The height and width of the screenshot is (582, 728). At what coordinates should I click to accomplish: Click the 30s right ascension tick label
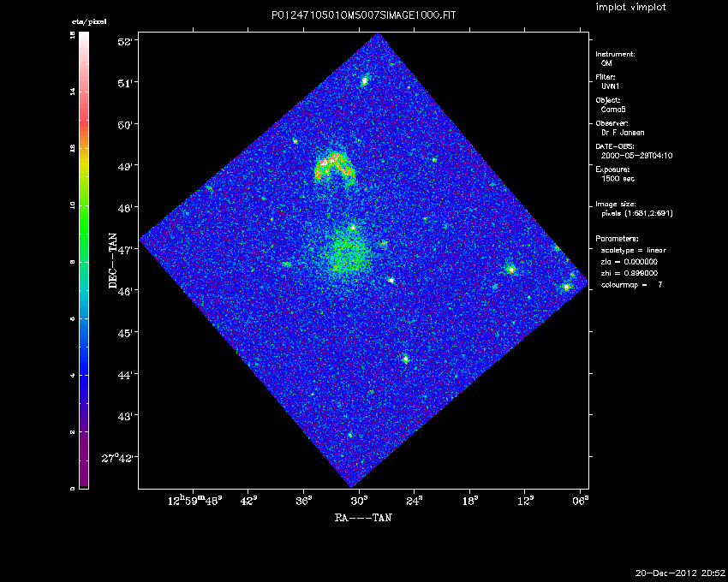360,502
